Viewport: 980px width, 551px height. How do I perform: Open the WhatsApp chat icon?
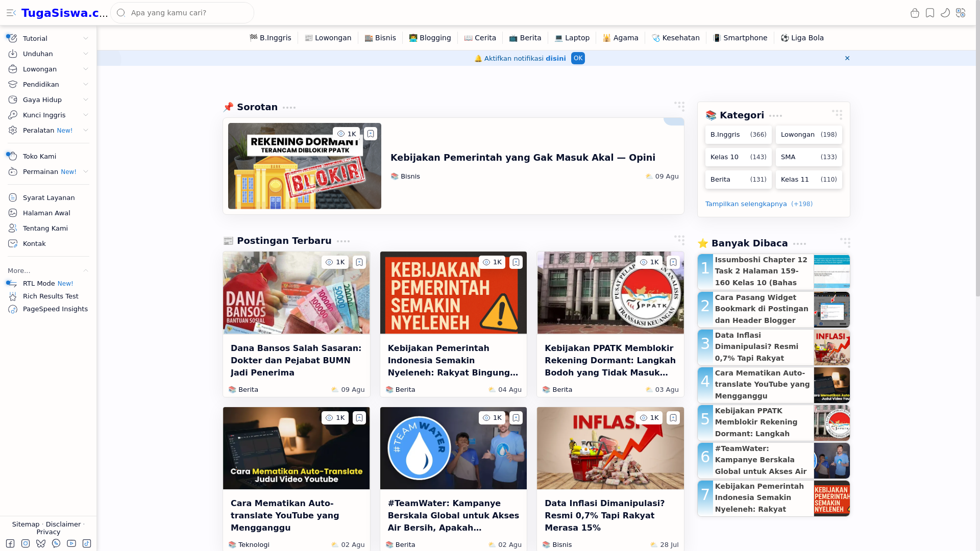coord(56,543)
